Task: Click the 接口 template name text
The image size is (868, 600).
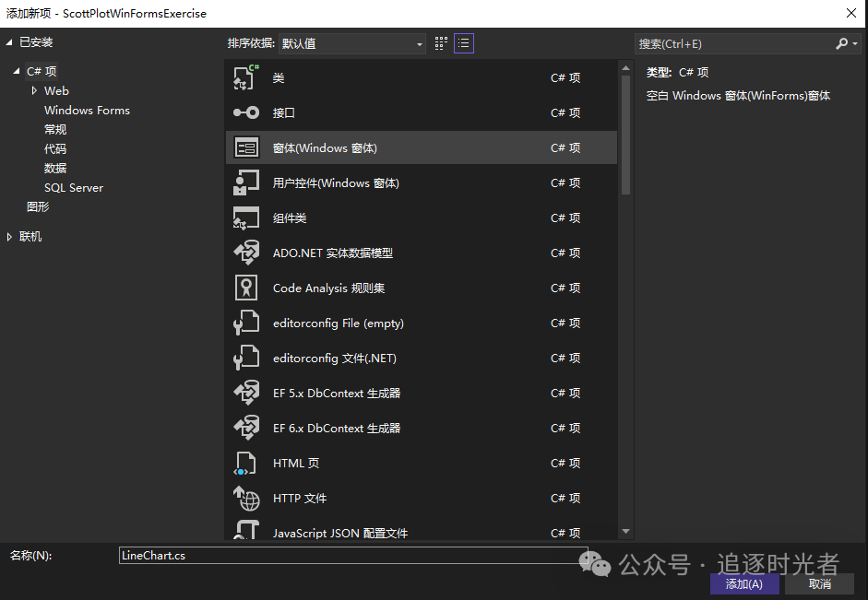Action: click(x=284, y=112)
